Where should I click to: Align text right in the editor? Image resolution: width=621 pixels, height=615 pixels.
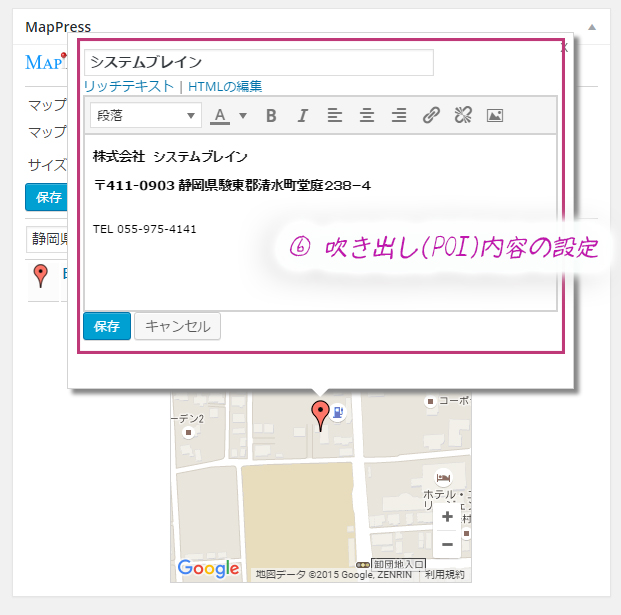399,115
